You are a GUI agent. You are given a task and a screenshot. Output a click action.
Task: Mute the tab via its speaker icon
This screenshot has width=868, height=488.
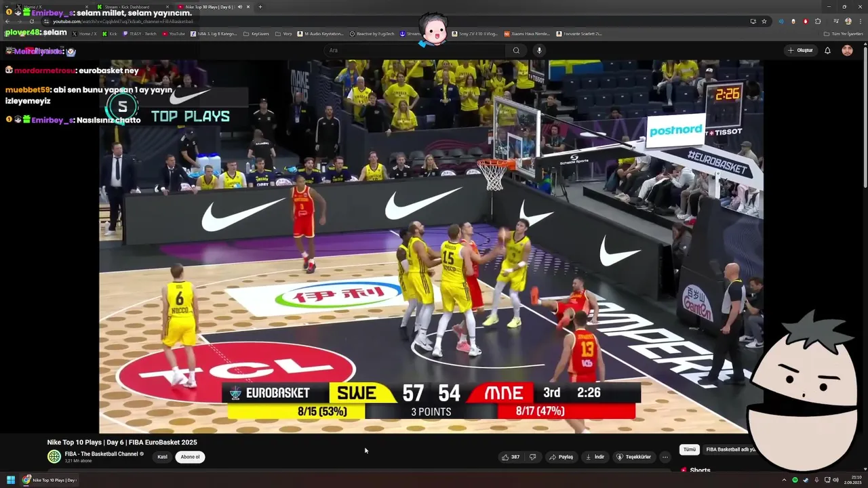[x=240, y=7]
